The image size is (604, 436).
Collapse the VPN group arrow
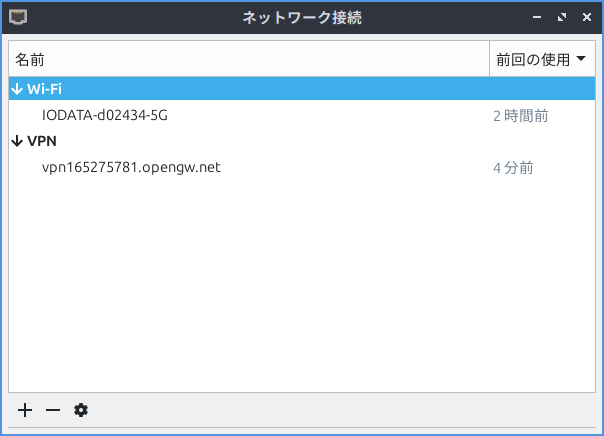tap(17, 142)
